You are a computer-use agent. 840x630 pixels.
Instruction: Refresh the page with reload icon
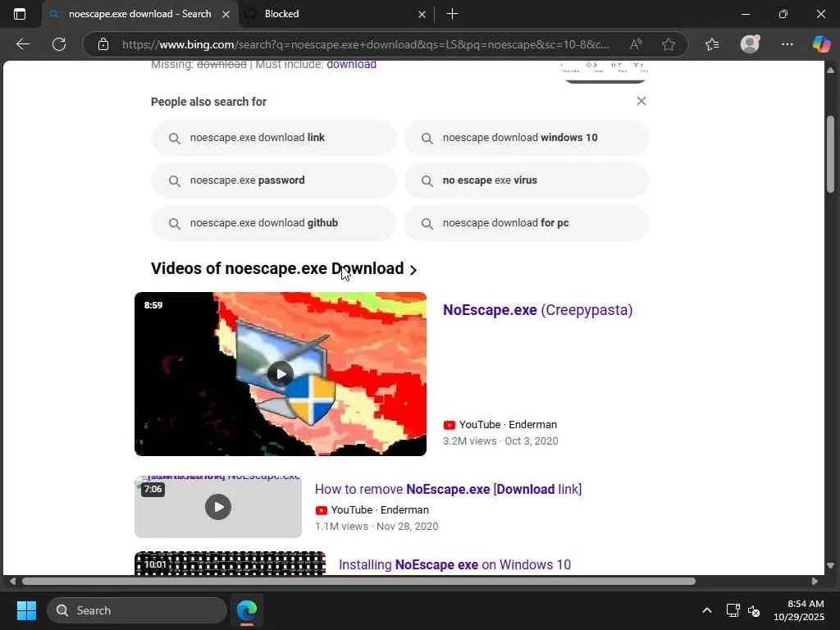tap(59, 44)
